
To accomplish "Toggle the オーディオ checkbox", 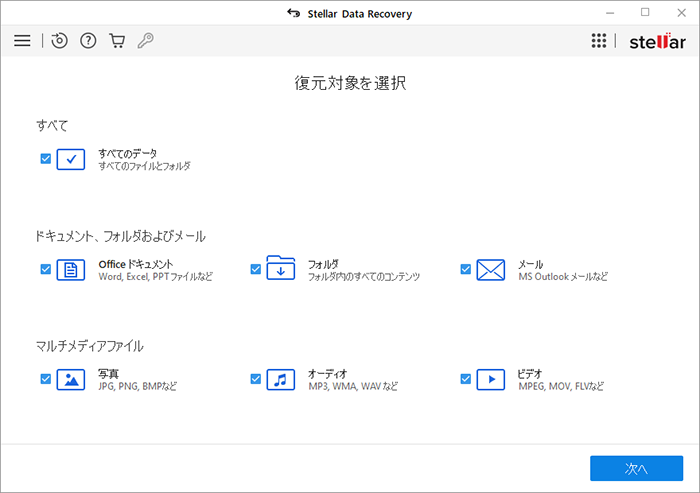I will tap(255, 379).
